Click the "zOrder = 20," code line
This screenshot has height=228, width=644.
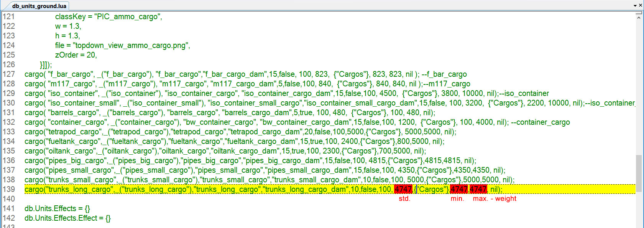click(76, 55)
